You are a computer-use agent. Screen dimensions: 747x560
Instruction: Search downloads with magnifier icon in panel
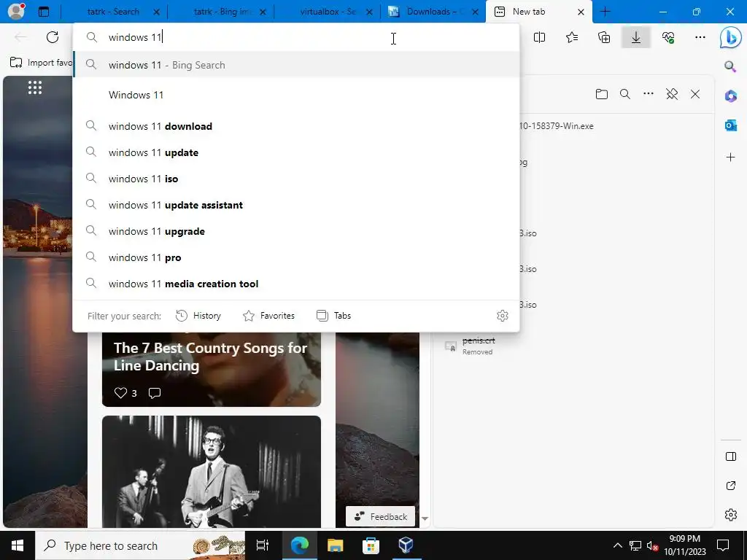(x=625, y=94)
